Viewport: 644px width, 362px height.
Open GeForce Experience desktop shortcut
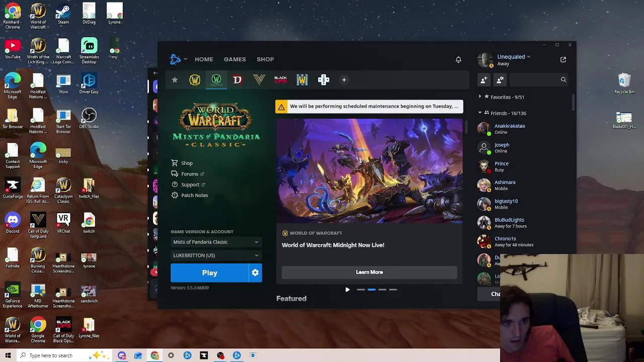click(13, 296)
